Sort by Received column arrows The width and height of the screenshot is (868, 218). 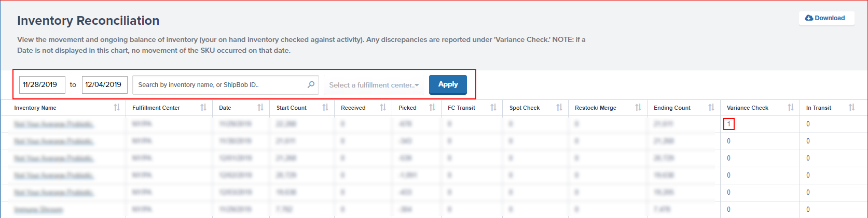[x=383, y=108]
